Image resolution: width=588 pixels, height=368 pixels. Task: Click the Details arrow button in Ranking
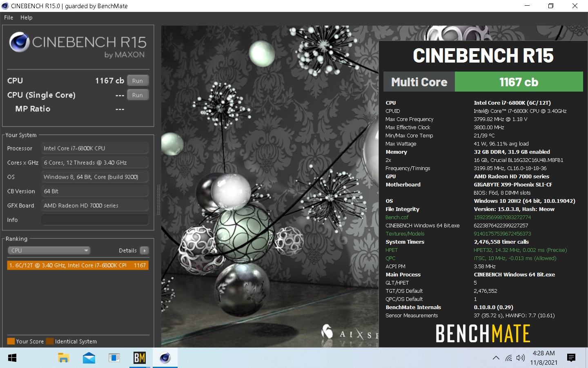click(144, 250)
